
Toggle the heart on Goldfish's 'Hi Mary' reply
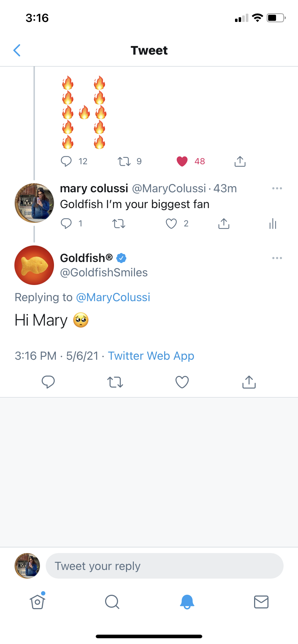[182, 382]
